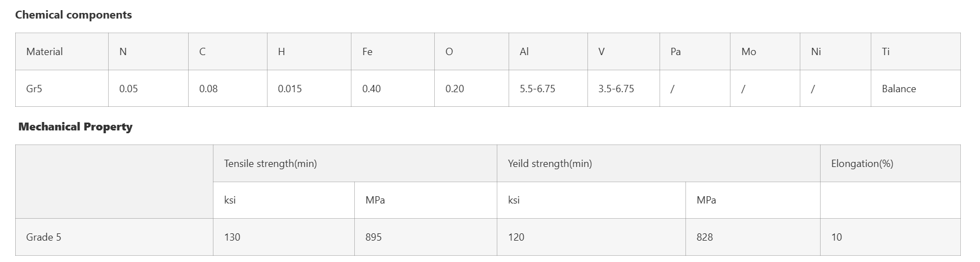This screenshot has height=262, width=980.
Task: Click the iron value 0.40 cell
Action: coord(371,89)
